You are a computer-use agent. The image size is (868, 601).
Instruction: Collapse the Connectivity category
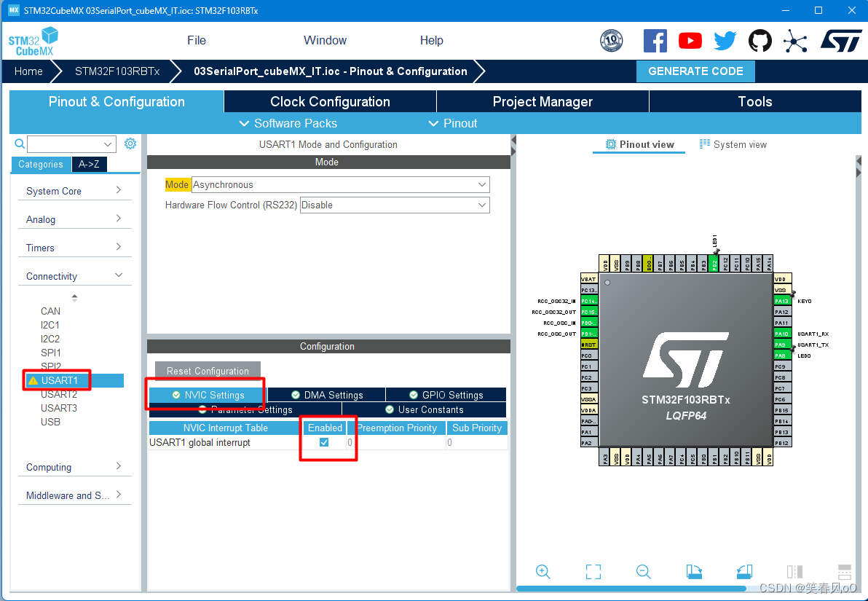[74, 276]
